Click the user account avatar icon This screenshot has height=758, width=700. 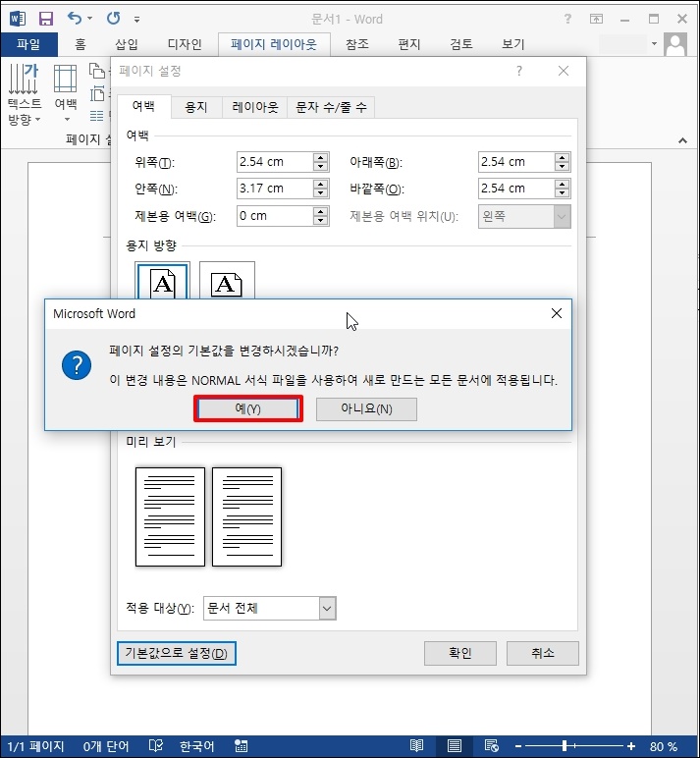click(675, 44)
